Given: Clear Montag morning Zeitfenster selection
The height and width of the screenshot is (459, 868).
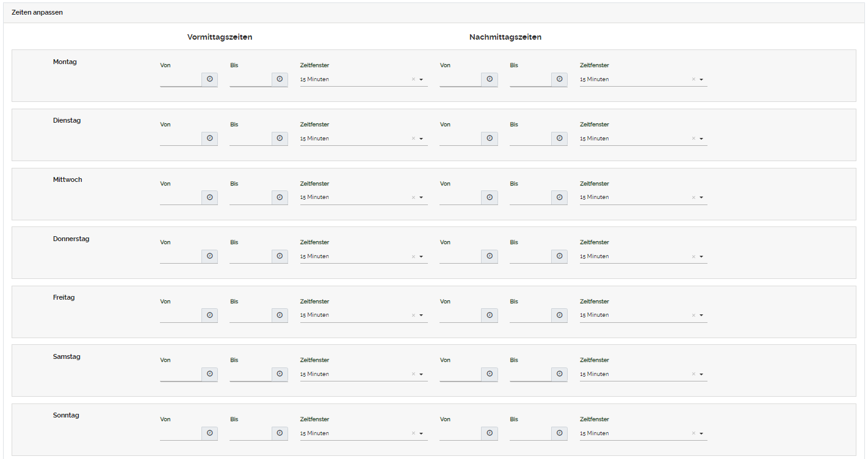Looking at the screenshot, I should point(413,79).
